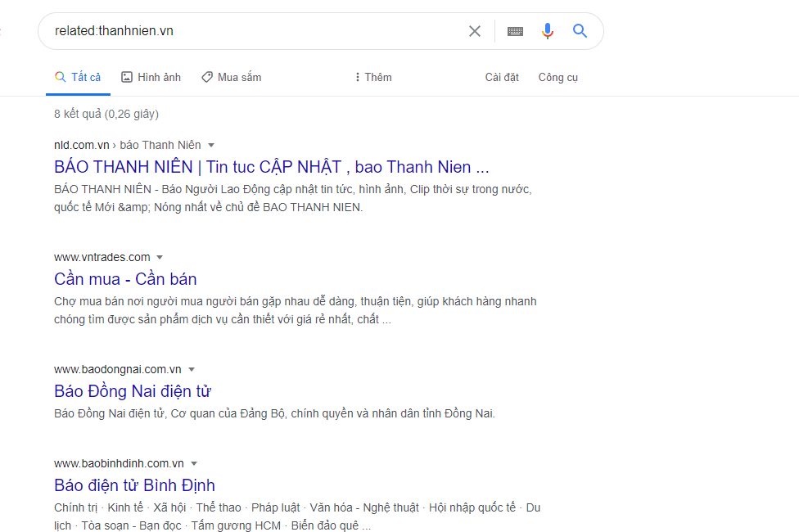
Task: Open the Báo điện tử Bình Định result
Action: click(134, 485)
